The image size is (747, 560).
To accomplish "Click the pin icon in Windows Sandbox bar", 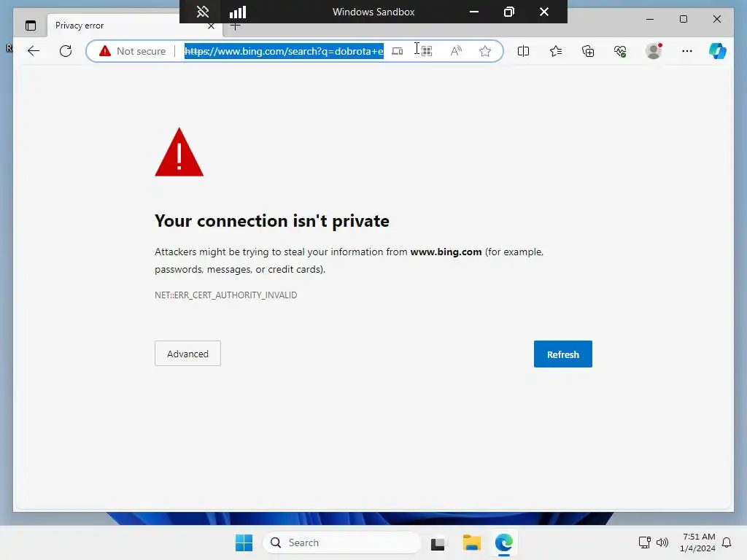I will (203, 12).
